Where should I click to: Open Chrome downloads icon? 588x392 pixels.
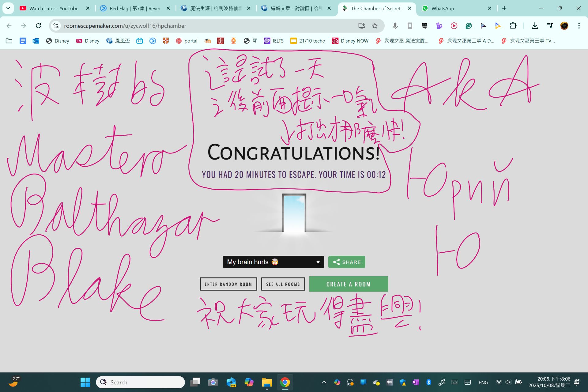click(535, 26)
